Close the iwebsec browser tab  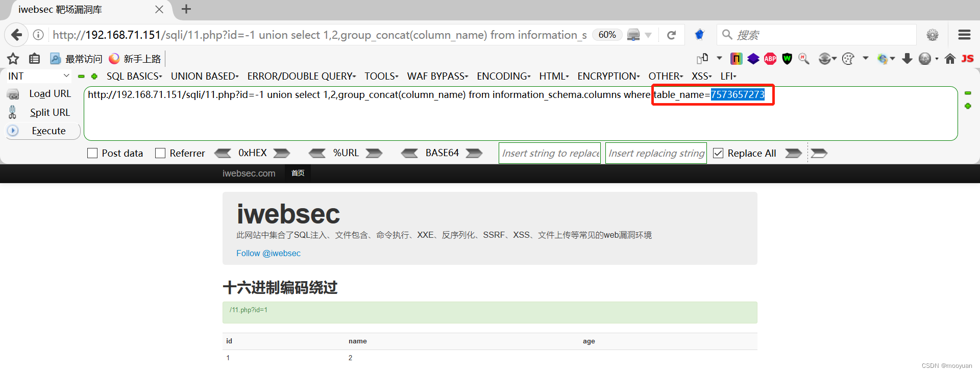pyautogui.click(x=159, y=10)
